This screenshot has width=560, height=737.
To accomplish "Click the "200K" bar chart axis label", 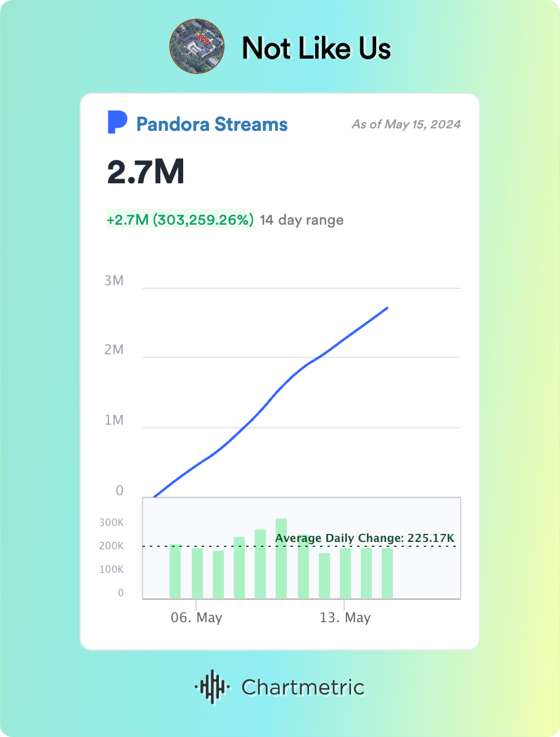I will (112, 546).
